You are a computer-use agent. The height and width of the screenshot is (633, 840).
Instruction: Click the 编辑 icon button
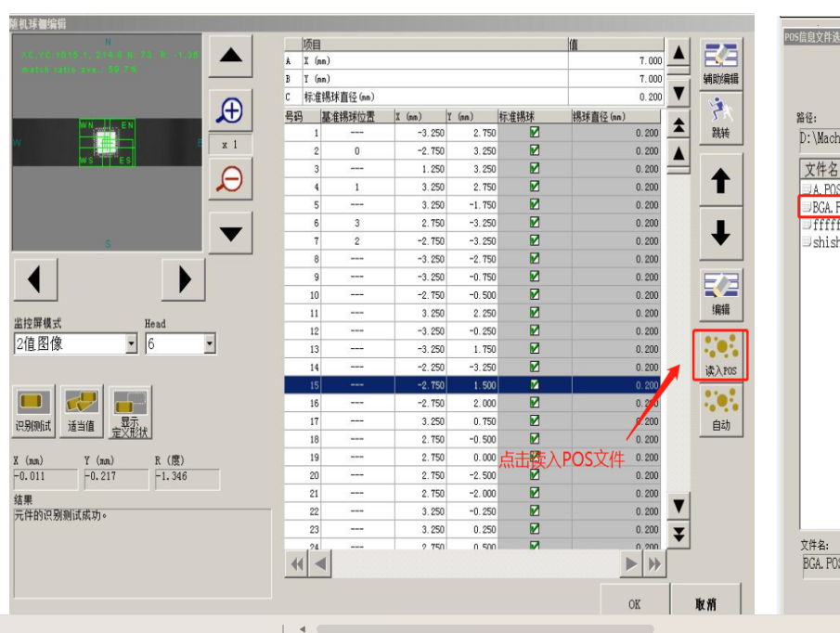(720, 293)
